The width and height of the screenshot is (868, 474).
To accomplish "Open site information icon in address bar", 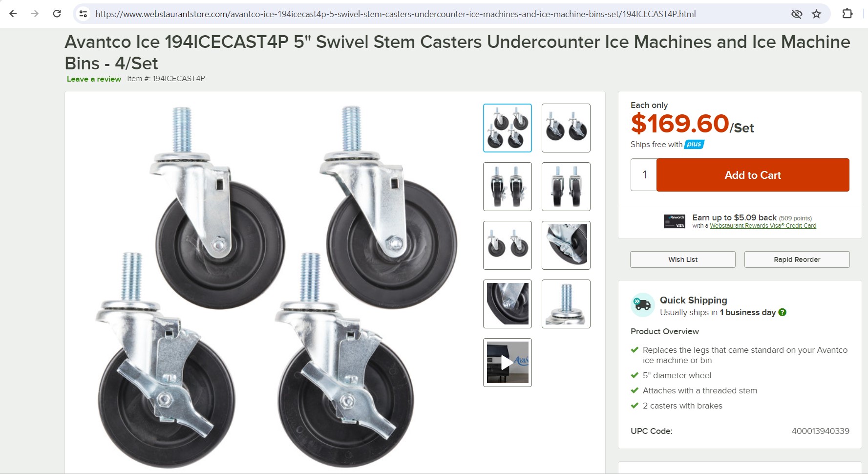I will click(x=84, y=14).
